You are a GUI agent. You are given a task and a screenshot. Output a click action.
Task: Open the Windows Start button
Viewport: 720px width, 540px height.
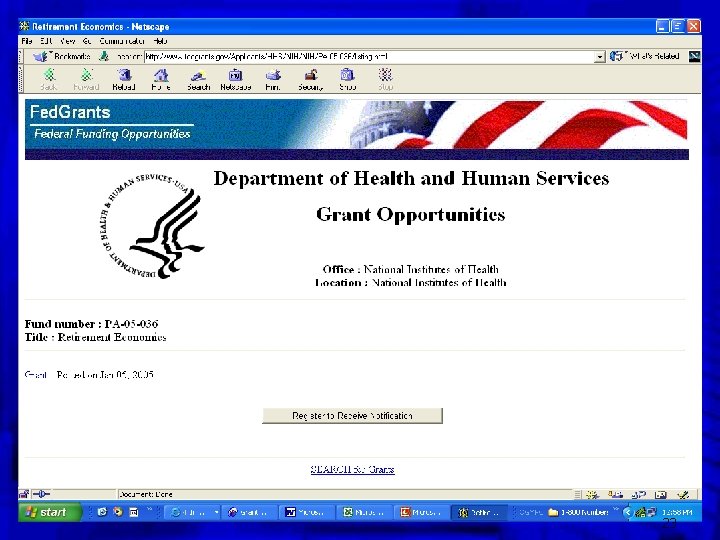point(49,512)
